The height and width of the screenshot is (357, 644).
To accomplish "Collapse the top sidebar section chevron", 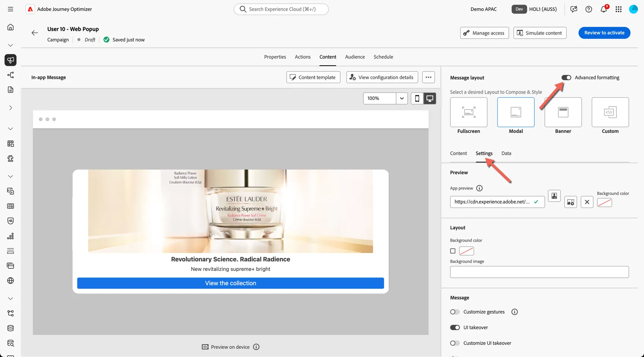I will pos(10,45).
